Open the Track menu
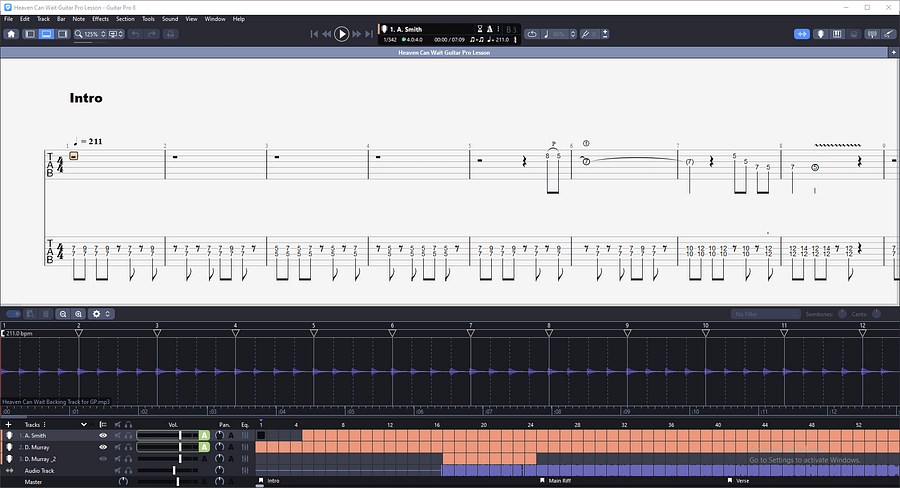 (44, 19)
